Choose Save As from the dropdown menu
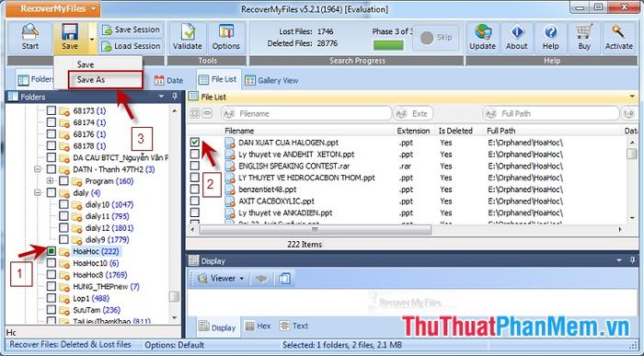The image size is (644, 356). coord(106,80)
